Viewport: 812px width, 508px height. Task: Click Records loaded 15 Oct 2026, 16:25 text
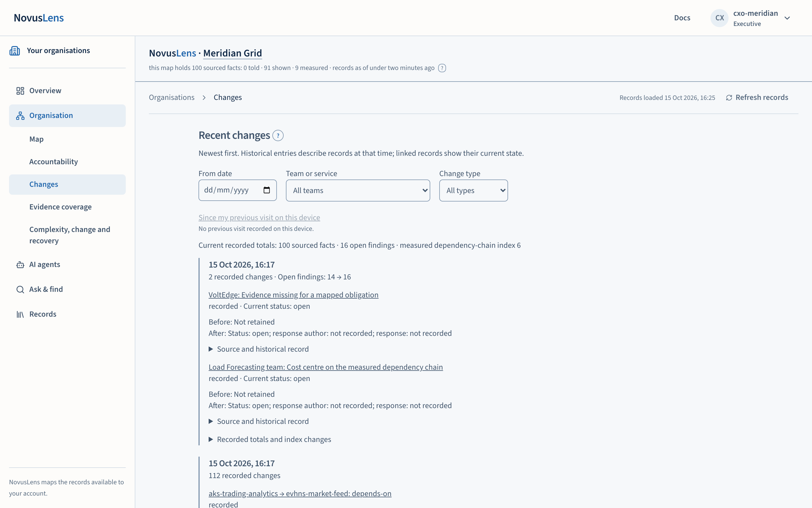[667, 98]
